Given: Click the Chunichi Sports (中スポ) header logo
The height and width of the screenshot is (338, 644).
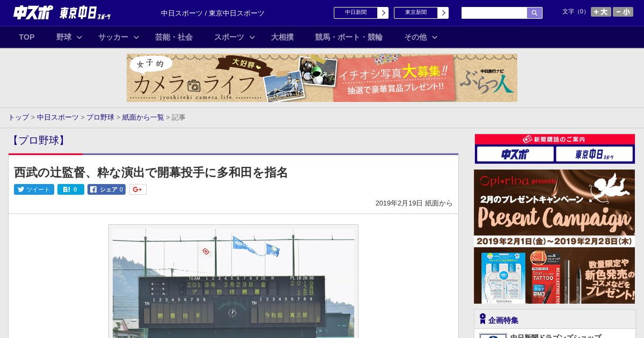Looking at the screenshot, I should pyautogui.click(x=33, y=12).
